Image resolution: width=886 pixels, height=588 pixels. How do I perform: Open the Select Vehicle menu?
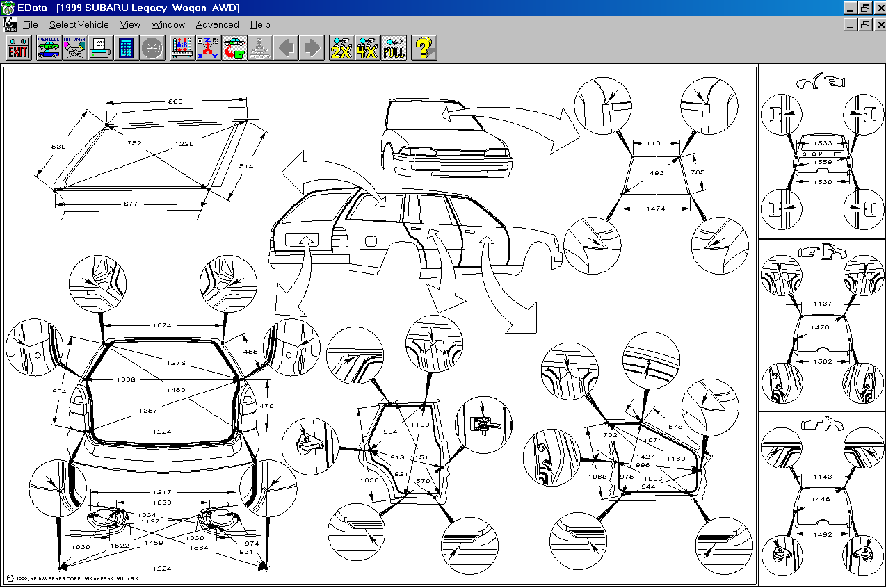pos(79,24)
